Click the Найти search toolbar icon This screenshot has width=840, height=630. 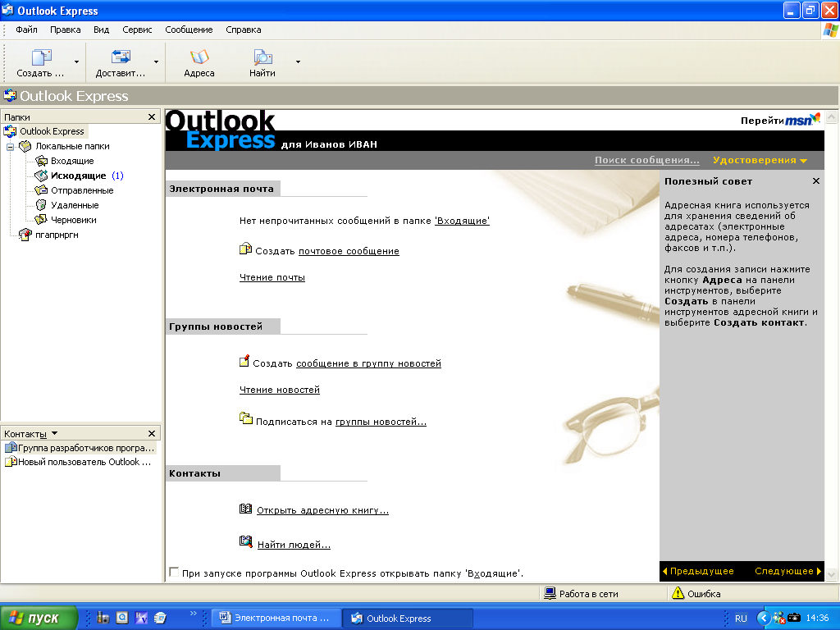coord(262,57)
